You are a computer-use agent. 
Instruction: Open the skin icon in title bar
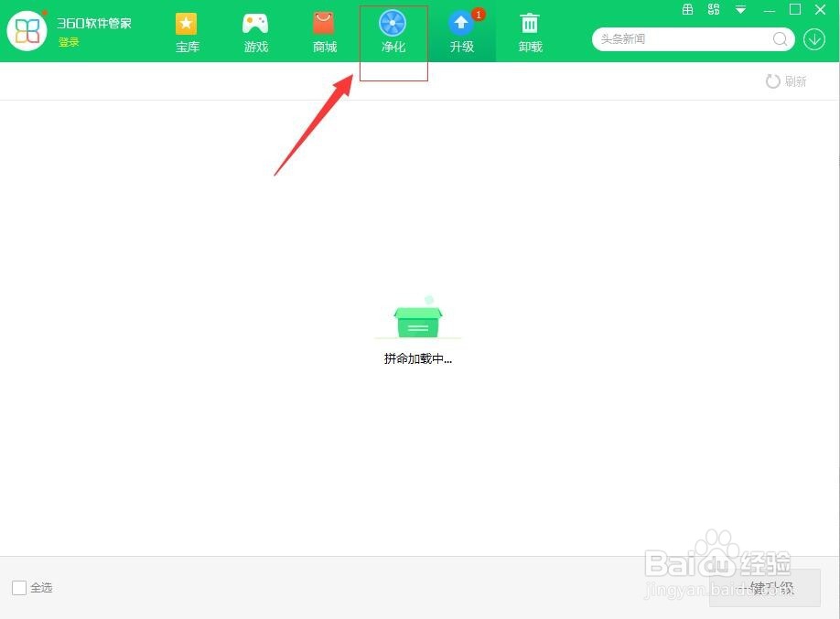[687, 9]
